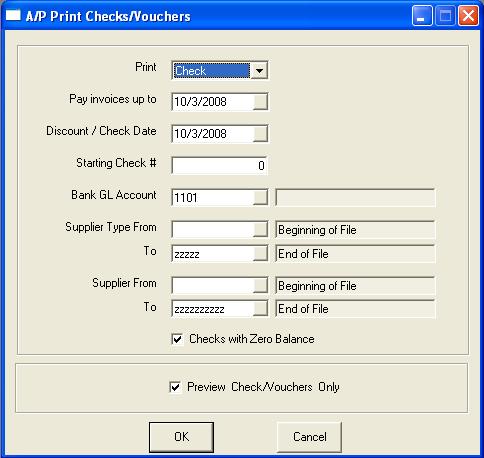This screenshot has height=458, width=484.
Task: Click the Supplier Type To field with zzzzz
Action: coord(213,253)
